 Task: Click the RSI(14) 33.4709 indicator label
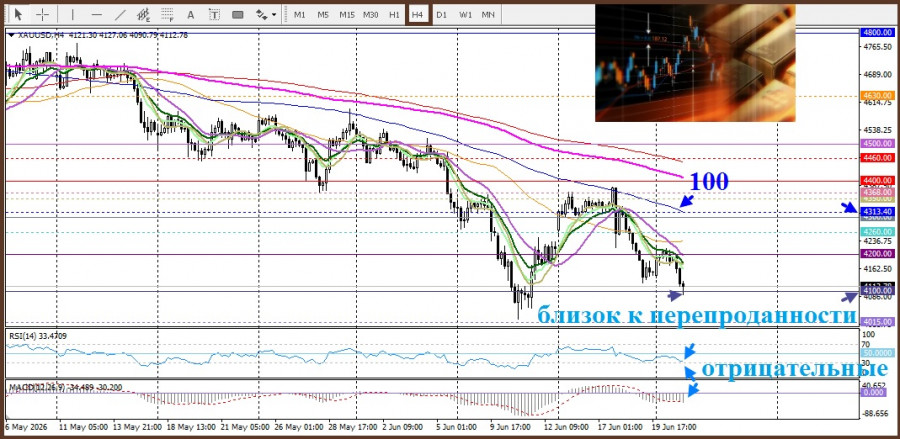point(38,335)
